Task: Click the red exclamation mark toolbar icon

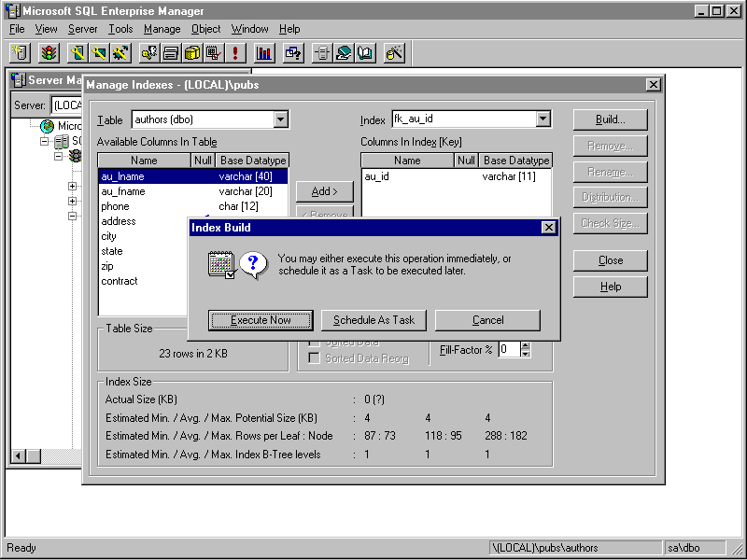Action: pos(235,53)
